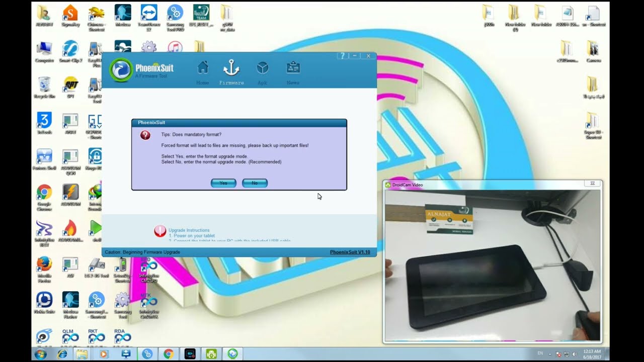
Task: Select the Recycle Bin desktop icon
Action: [44, 87]
